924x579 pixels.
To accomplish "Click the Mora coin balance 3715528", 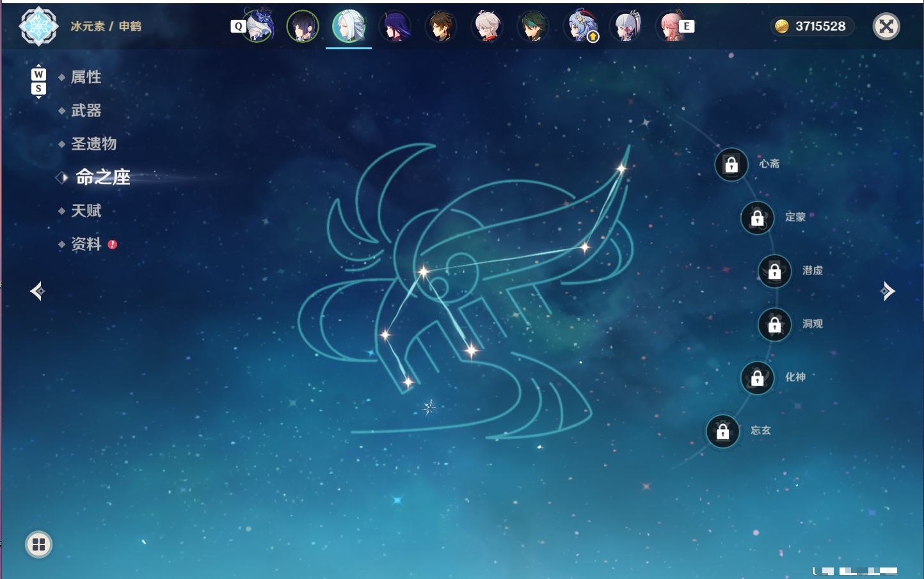I will [811, 26].
